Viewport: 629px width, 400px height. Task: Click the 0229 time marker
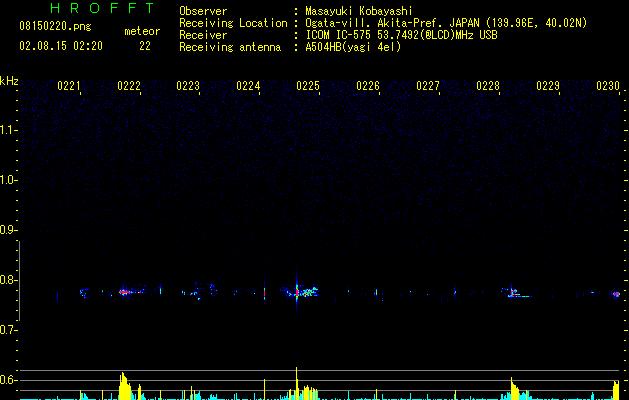click(x=548, y=86)
